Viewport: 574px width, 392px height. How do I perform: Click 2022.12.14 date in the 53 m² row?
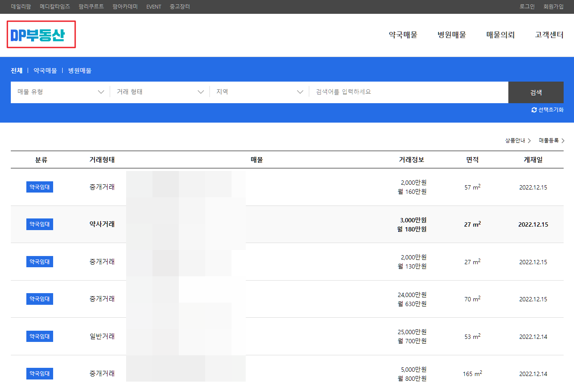[x=533, y=337]
